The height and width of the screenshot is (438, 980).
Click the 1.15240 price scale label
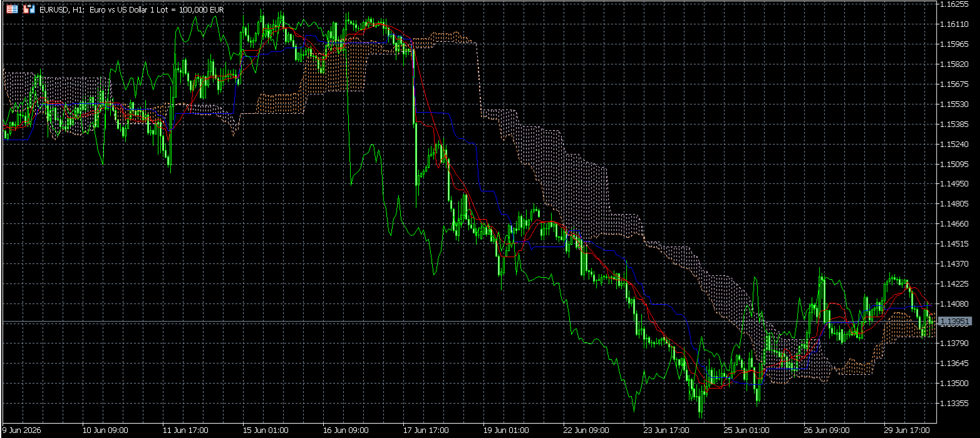(x=955, y=144)
